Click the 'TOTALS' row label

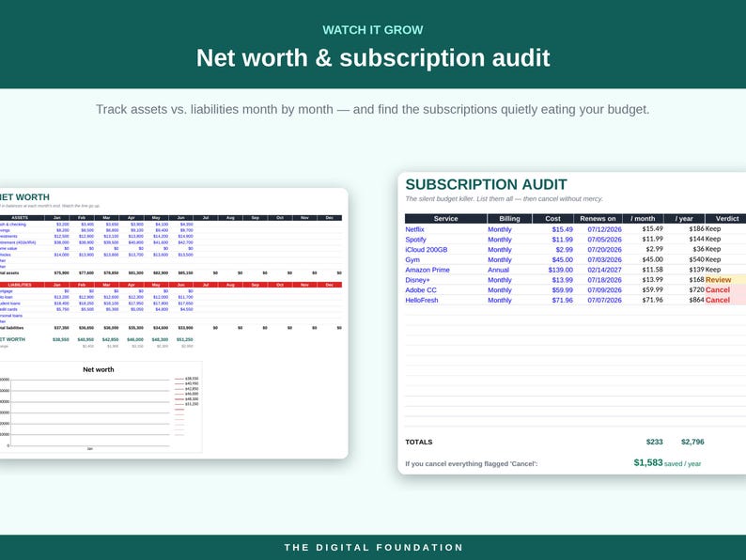tap(419, 442)
